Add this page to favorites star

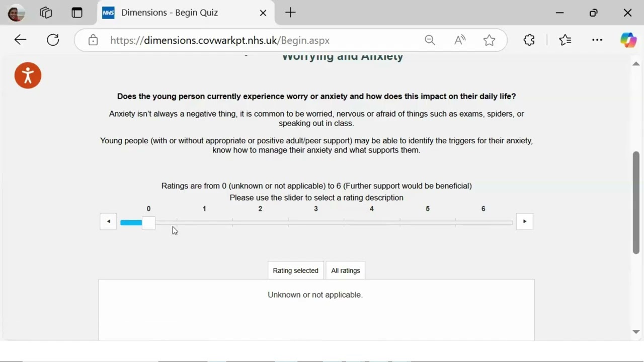489,40
